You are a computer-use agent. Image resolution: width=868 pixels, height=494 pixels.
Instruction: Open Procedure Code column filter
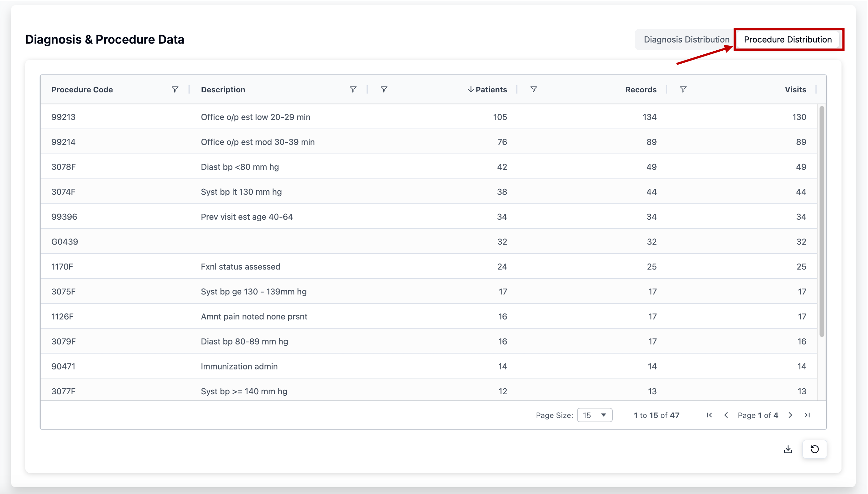pos(175,90)
